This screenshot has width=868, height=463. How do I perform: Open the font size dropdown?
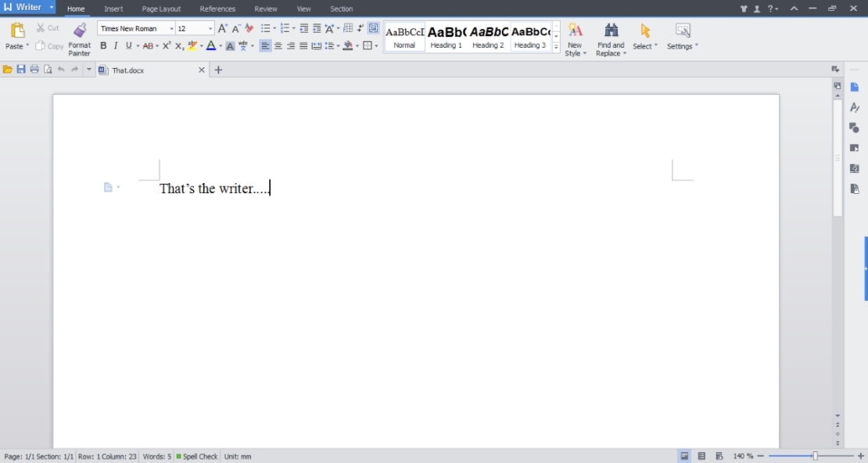(208, 27)
